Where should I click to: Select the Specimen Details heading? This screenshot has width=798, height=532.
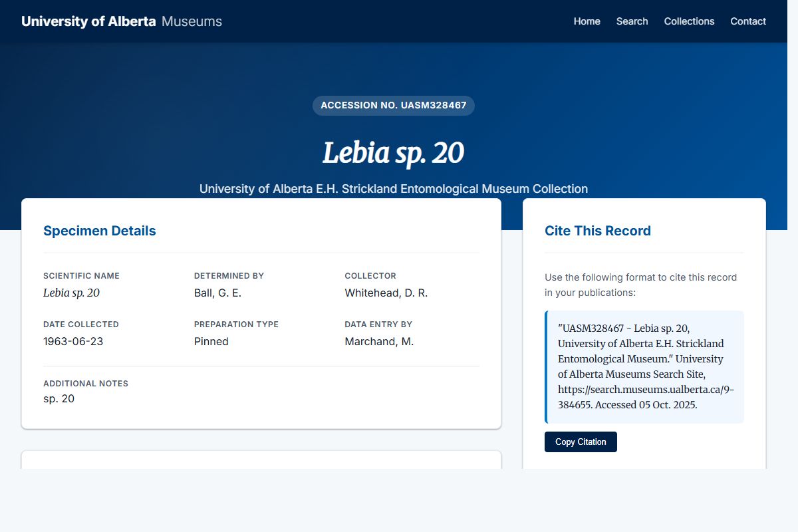(x=99, y=230)
